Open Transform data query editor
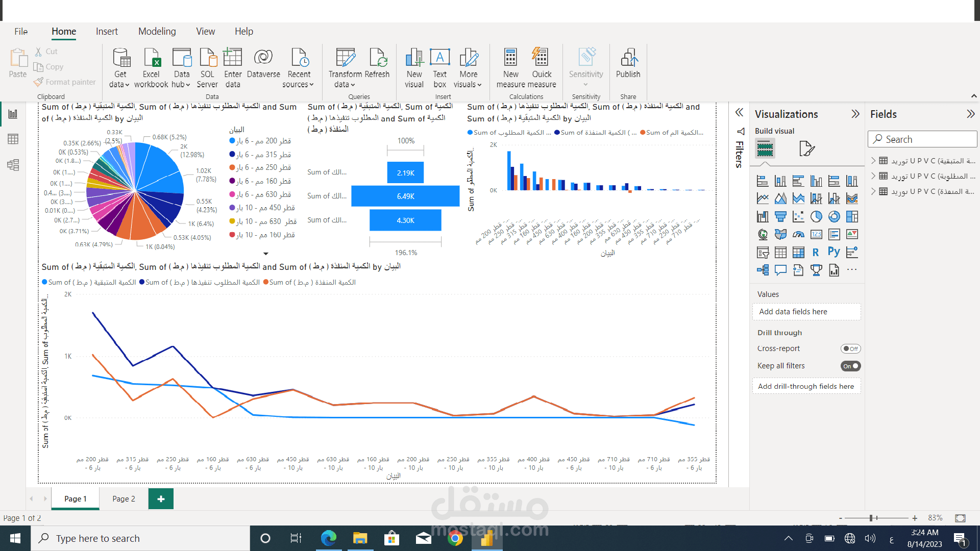Image resolution: width=980 pixels, height=551 pixels. [345, 68]
